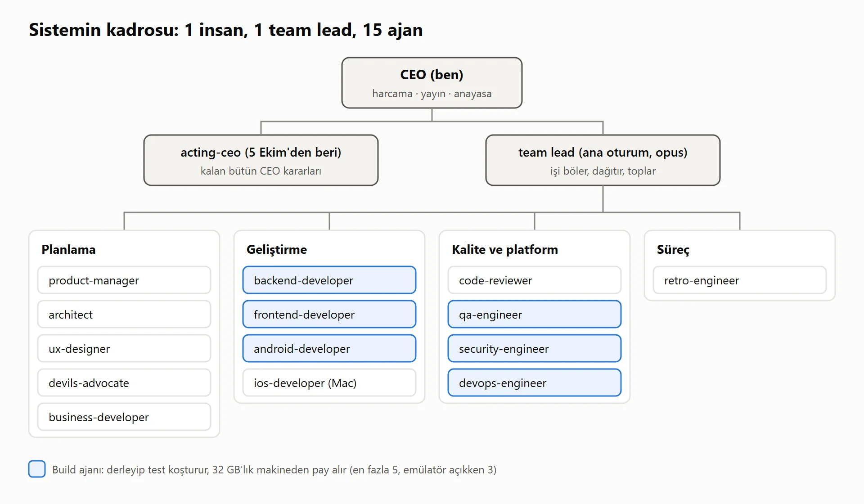Select the android-developer build agent
864x504 pixels.
(x=329, y=348)
